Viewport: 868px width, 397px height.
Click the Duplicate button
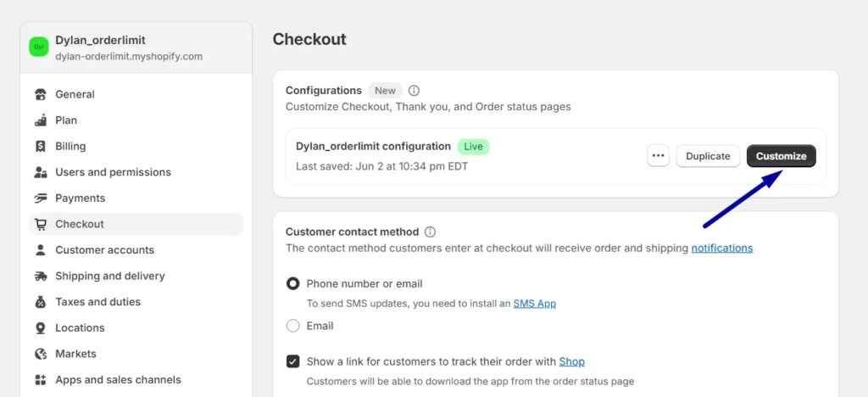708,156
